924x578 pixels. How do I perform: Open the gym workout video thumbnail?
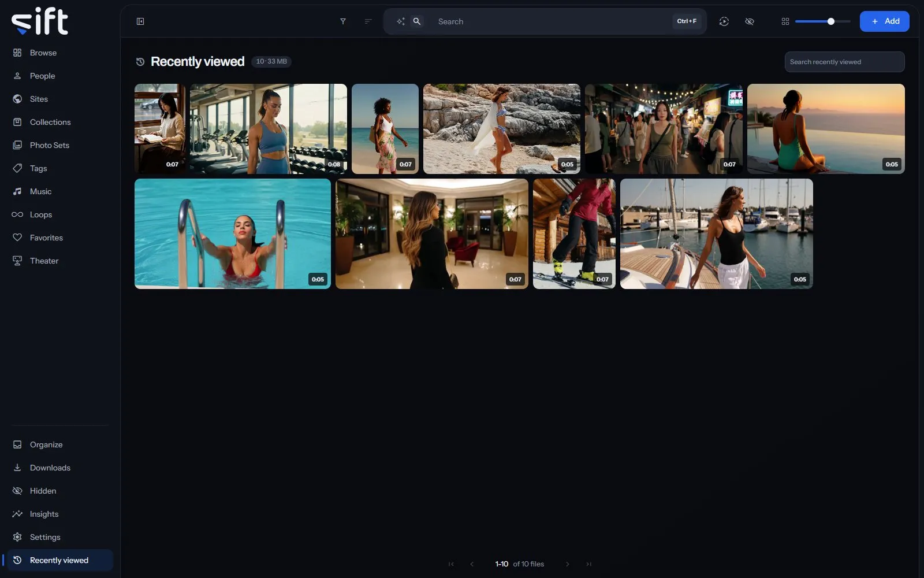tap(269, 129)
